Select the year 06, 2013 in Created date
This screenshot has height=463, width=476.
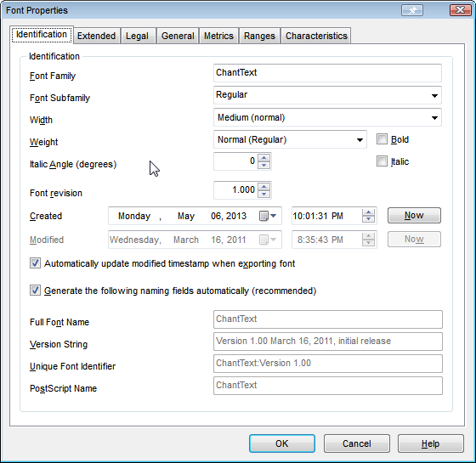229,216
